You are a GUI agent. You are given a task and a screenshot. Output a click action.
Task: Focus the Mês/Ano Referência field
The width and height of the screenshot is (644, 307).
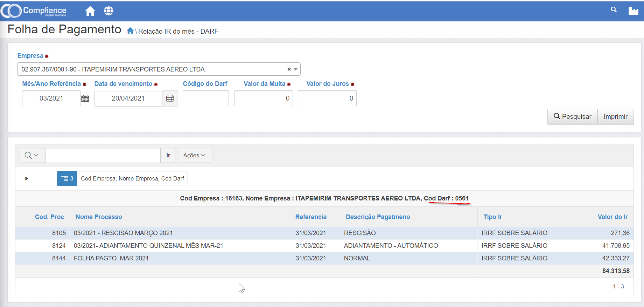51,98
